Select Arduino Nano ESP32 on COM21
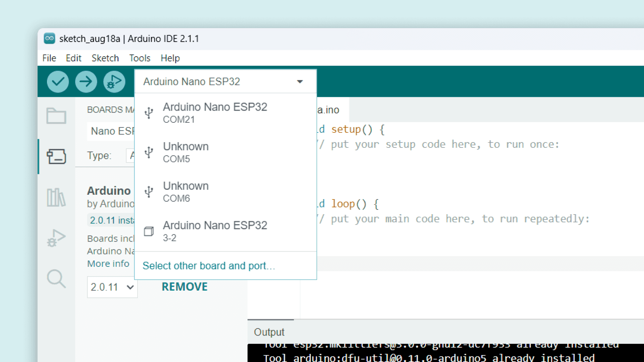Screen dimensions: 644x362 [x=215, y=113]
